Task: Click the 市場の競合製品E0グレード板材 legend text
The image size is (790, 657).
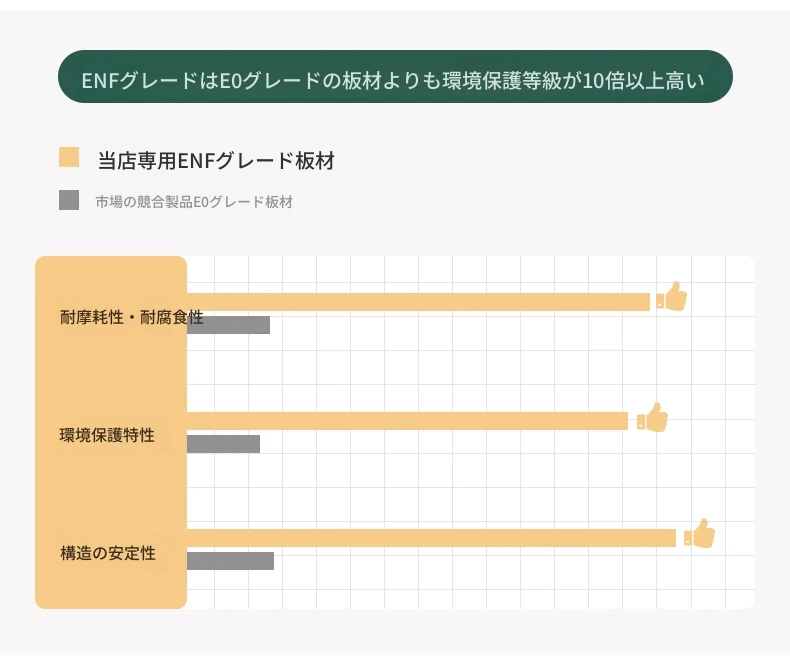Action: tap(194, 201)
